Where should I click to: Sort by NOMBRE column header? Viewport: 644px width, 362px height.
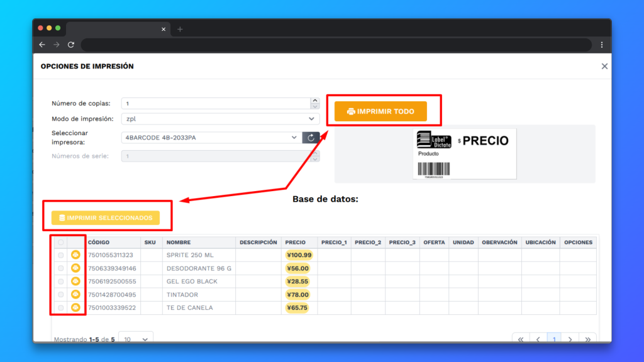pyautogui.click(x=179, y=242)
